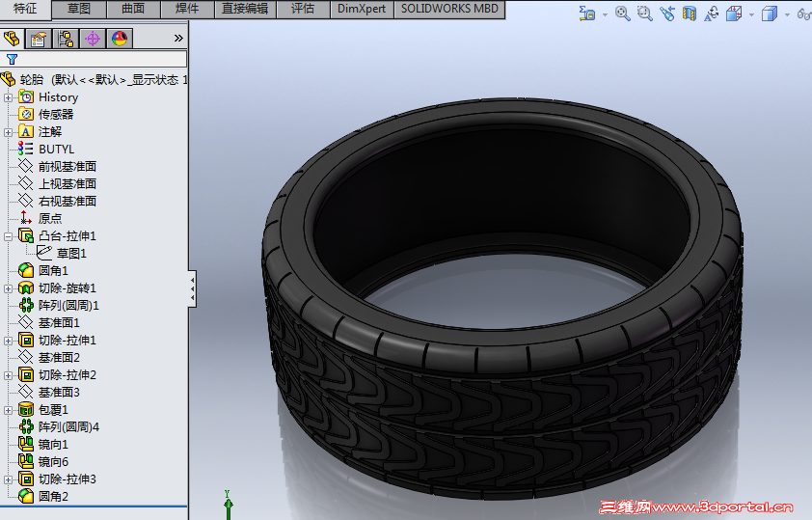Select the History clock icon
The image size is (812, 520).
[26, 96]
